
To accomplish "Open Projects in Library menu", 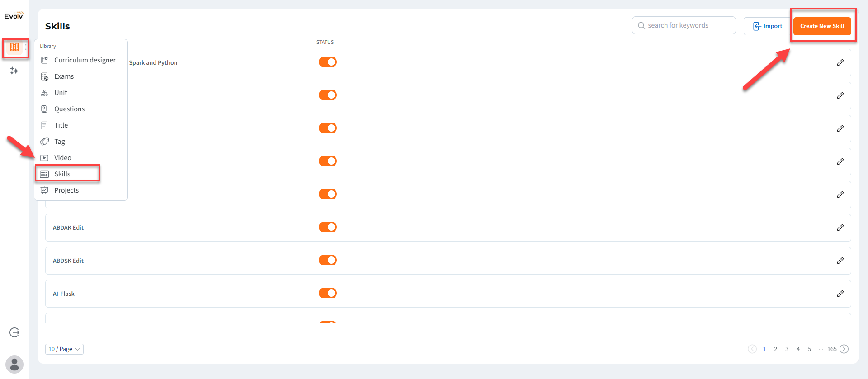I will click(x=66, y=190).
